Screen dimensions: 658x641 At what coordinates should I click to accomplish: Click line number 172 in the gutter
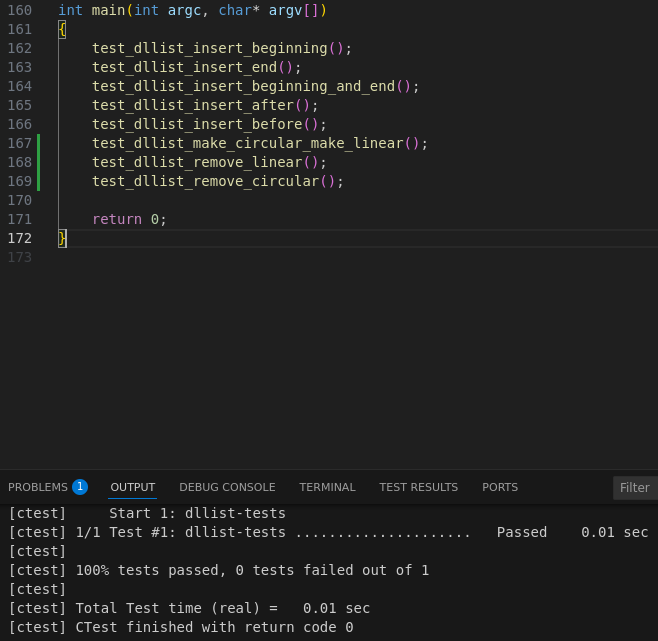(20, 238)
